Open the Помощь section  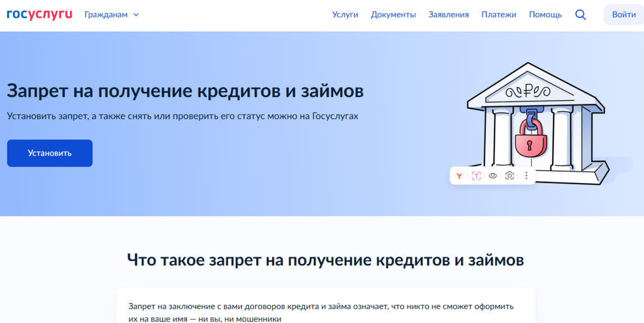click(x=545, y=15)
